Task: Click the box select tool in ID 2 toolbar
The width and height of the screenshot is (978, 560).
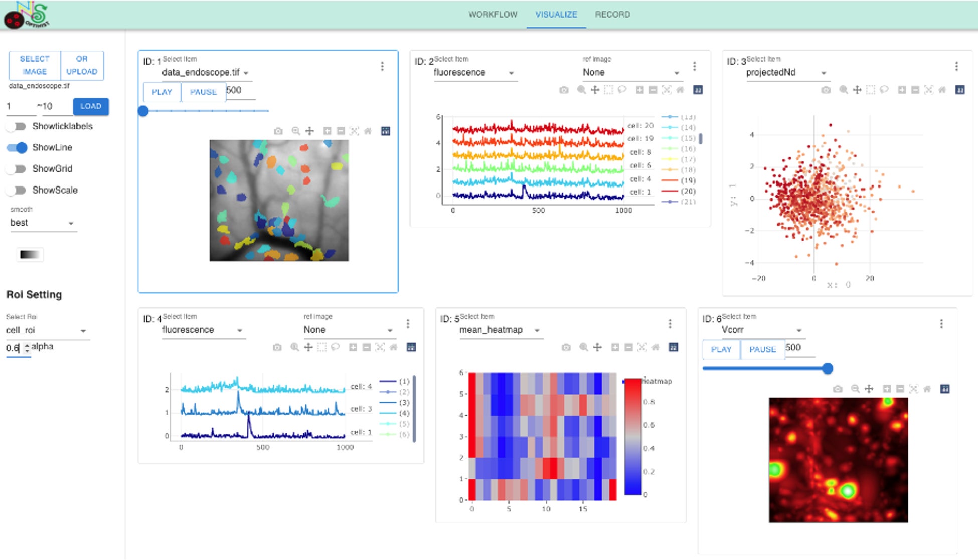Action: click(608, 90)
